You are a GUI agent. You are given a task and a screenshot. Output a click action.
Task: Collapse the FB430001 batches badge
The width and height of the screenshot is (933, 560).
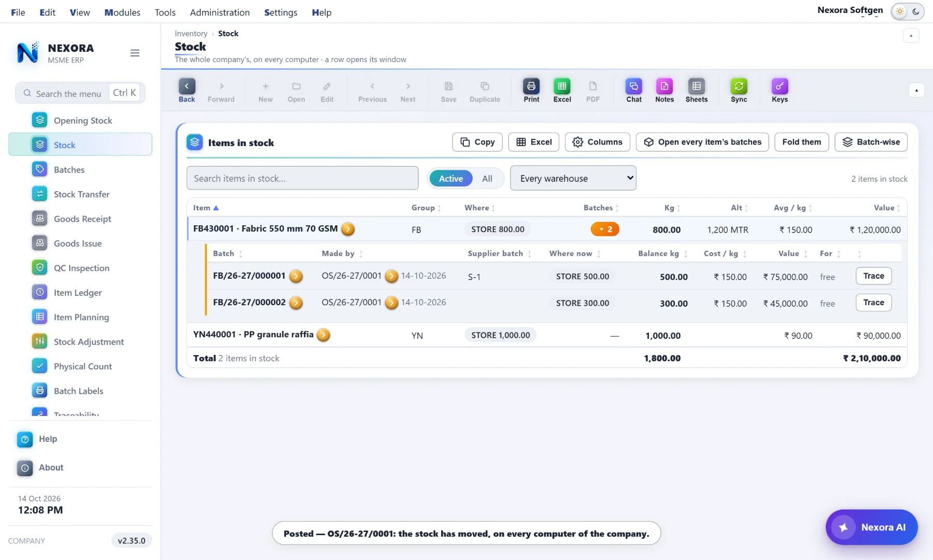coord(605,229)
